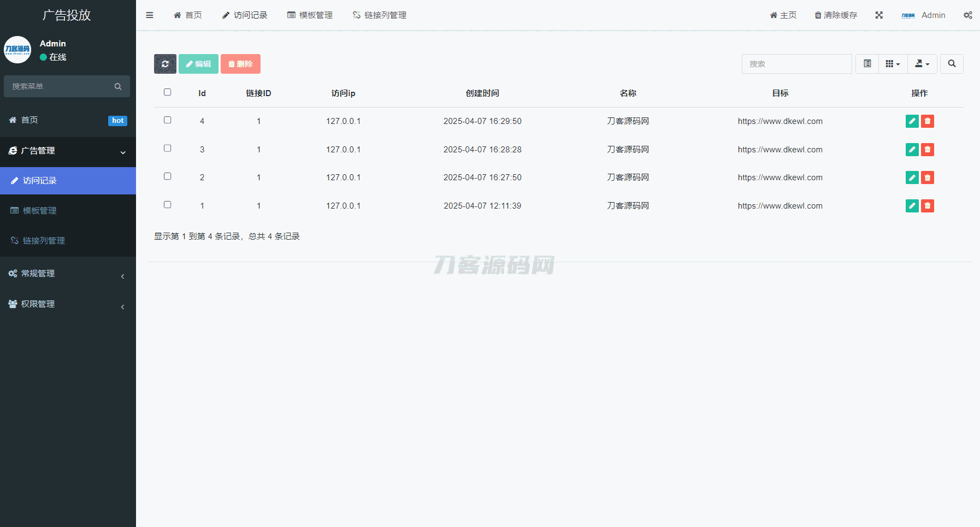
Task: Open the export data dropdown
Action: [922, 64]
